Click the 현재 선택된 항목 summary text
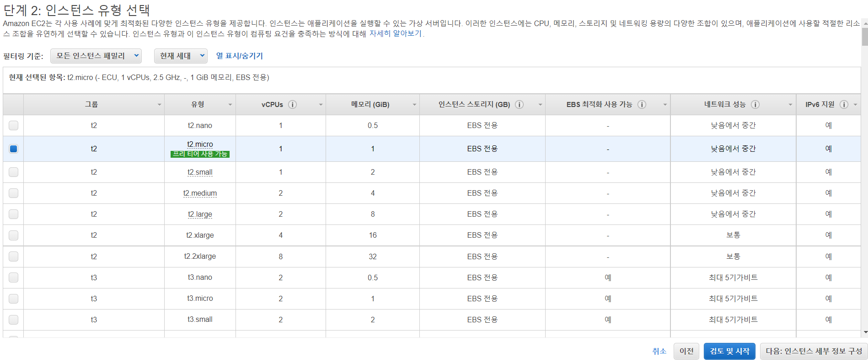The height and width of the screenshot is (363, 868). [x=139, y=78]
